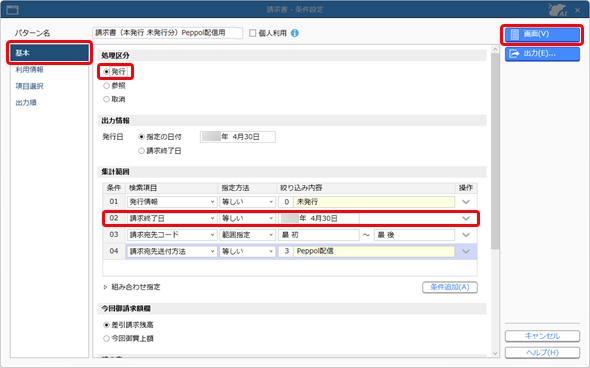Viewport: 590px width, 368px height.
Task: Open row 01 等しい method dropdown
Action: (248, 202)
